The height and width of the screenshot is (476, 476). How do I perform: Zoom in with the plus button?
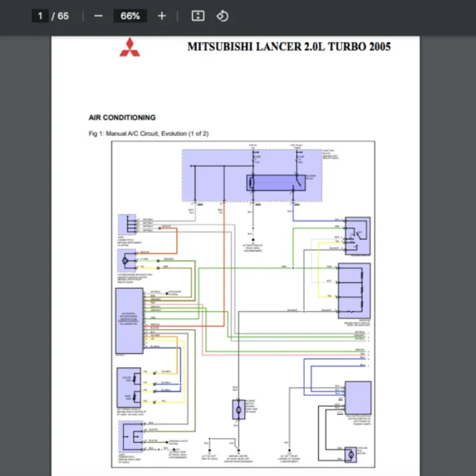tap(162, 16)
